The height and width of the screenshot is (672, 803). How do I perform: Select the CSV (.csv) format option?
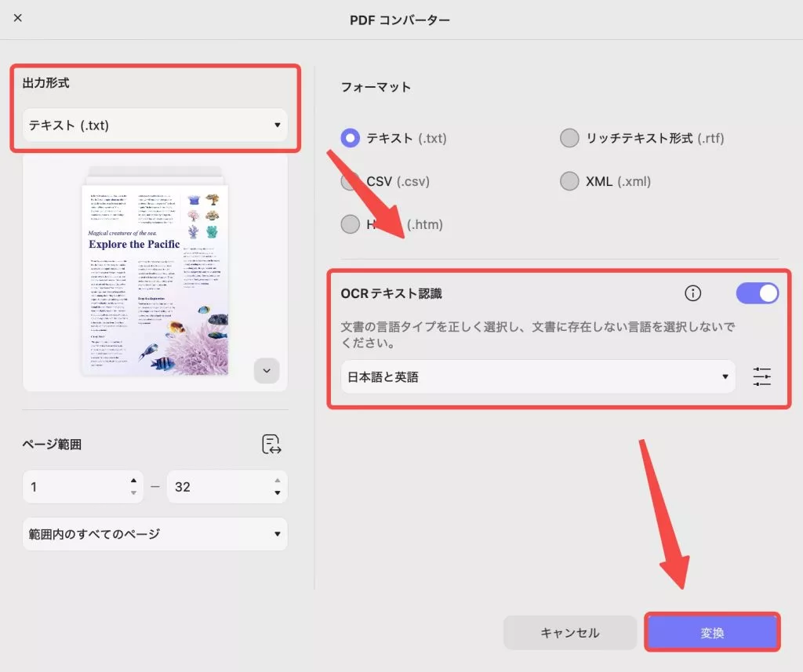(x=351, y=181)
